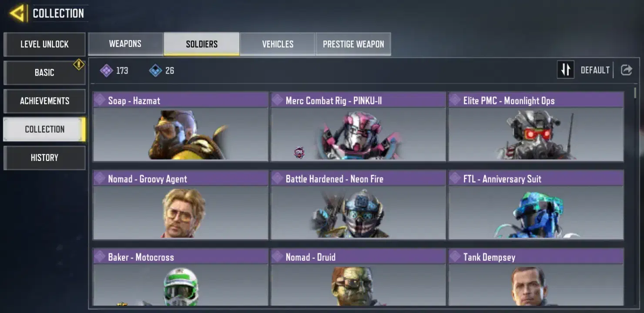Image resolution: width=644 pixels, height=313 pixels.
Task: Select the Soldiers tab
Action: [201, 44]
